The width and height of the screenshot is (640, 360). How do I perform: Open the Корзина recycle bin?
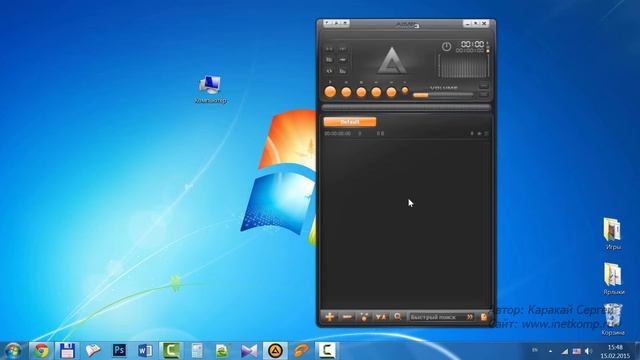pos(613,319)
